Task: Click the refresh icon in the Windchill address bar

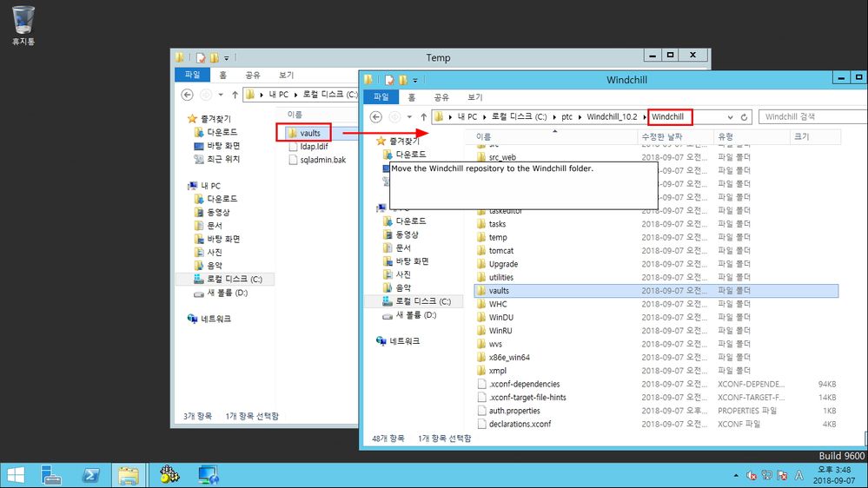Action: [x=744, y=117]
